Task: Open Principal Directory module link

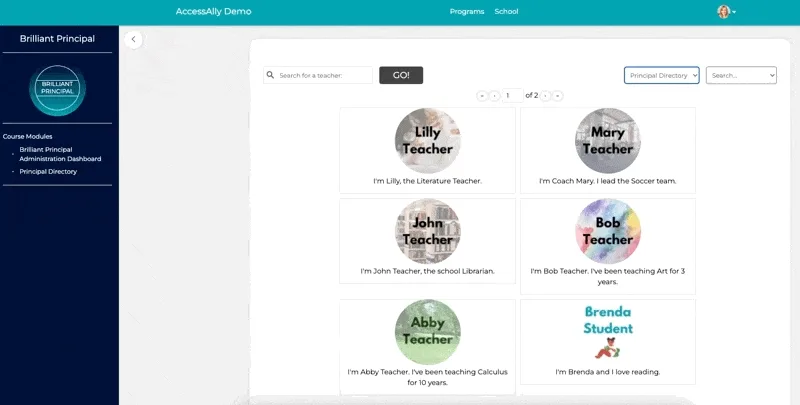Action: pyautogui.click(x=48, y=171)
